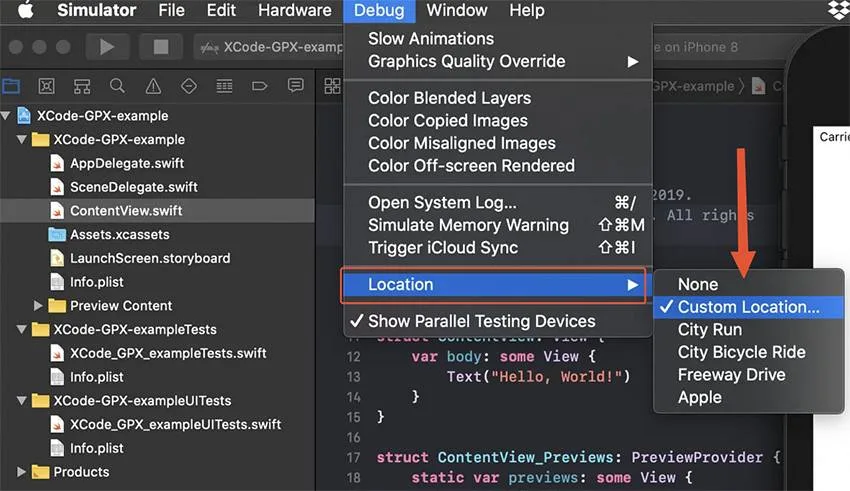Screen dimensions: 850x491
Task: Choose City Bicycle Ride location
Action: 748,352
